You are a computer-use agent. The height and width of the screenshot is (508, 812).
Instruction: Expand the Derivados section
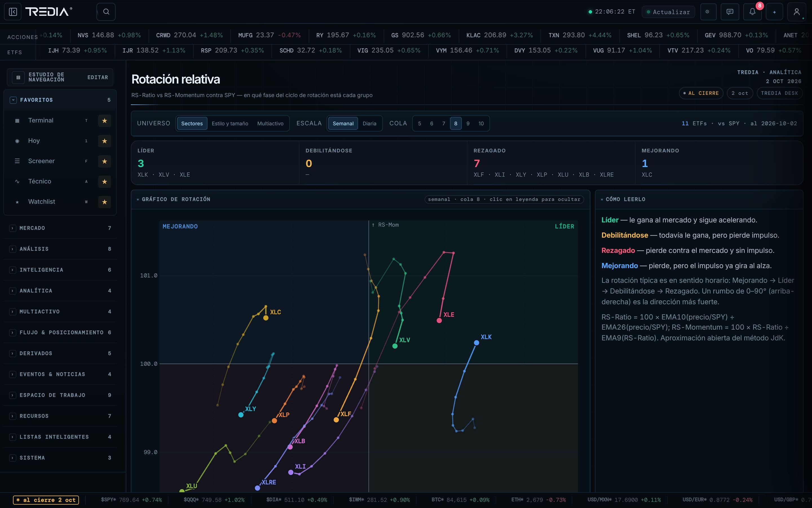[60, 353]
